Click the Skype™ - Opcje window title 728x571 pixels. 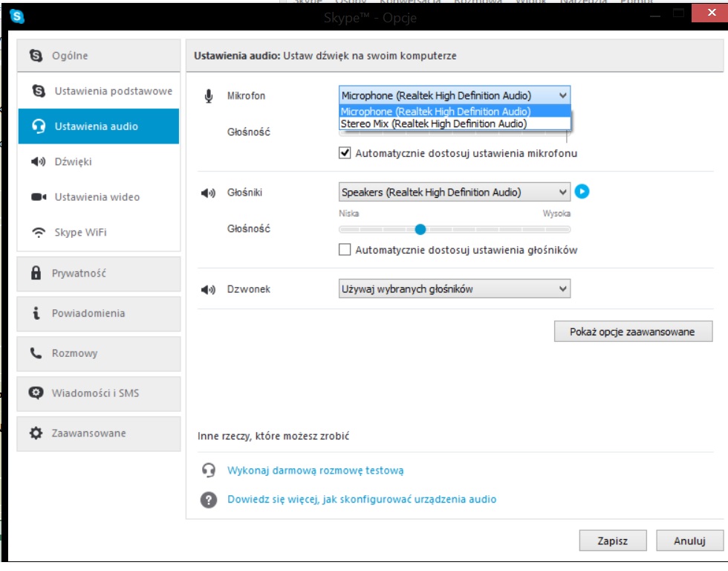(370, 18)
